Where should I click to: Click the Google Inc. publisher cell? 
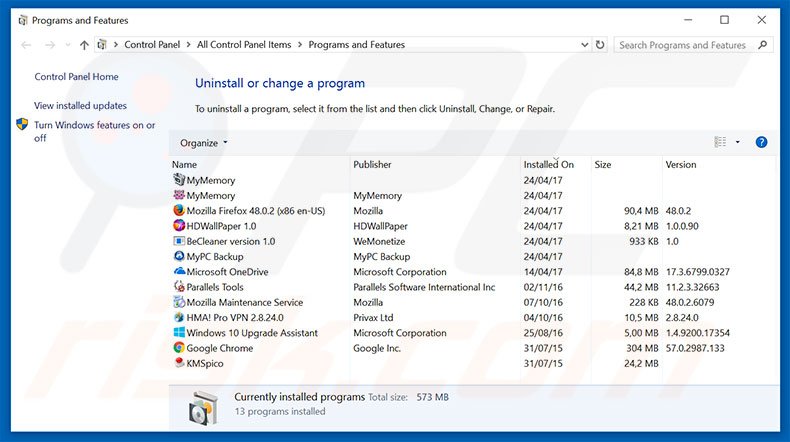(x=377, y=348)
